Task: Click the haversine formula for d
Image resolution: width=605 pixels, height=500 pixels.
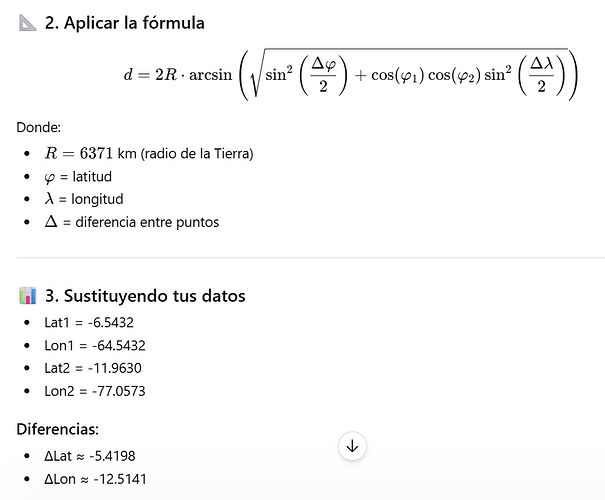Action: [x=351, y=74]
